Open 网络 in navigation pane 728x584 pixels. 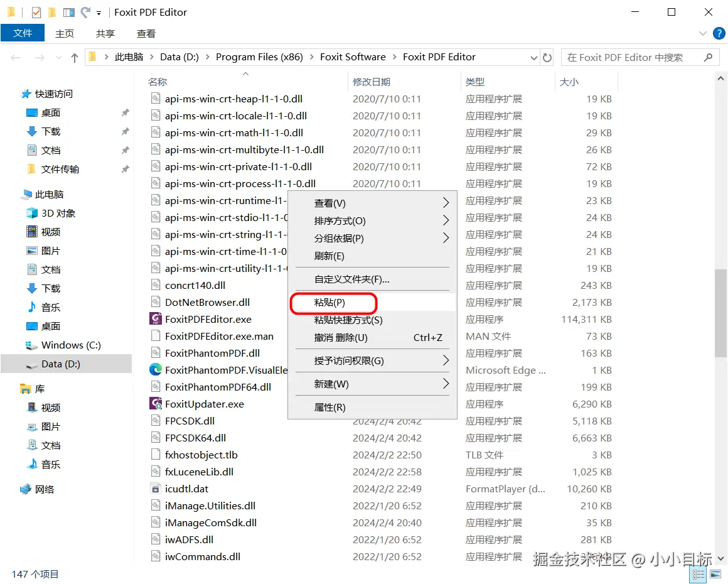tap(45, 489)
